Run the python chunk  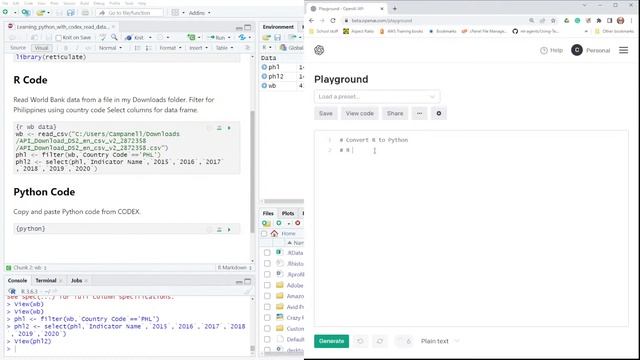click(229, 230)
